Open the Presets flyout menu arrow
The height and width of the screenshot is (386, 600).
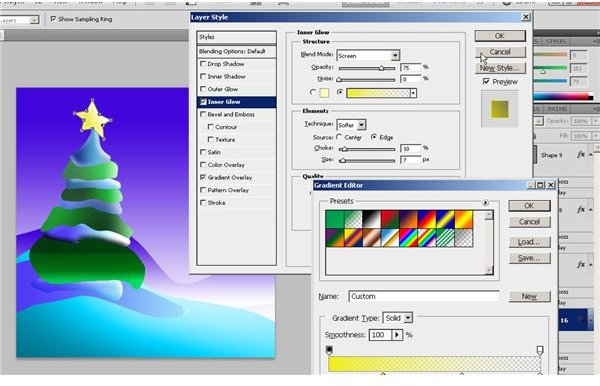485,202
